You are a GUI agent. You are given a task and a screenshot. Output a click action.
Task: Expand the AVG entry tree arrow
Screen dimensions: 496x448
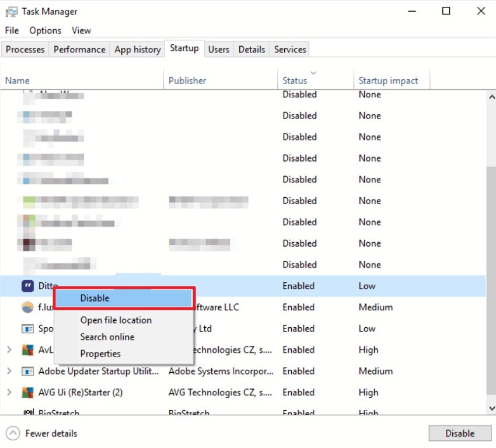pyautogui.click(x=11, y=350)
